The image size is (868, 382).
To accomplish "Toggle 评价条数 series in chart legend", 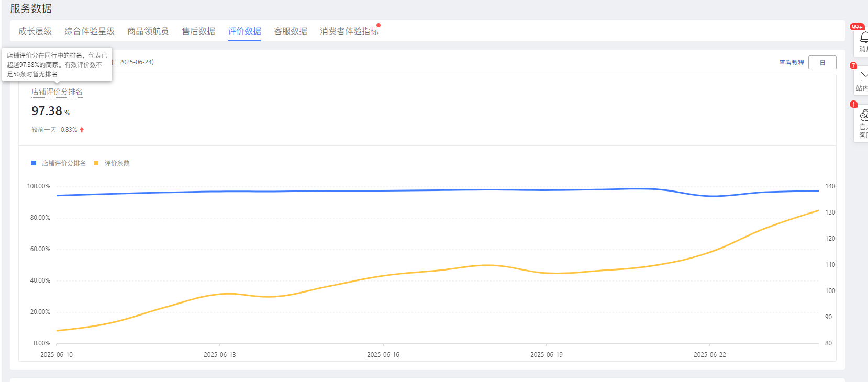I will click(117, 163).
